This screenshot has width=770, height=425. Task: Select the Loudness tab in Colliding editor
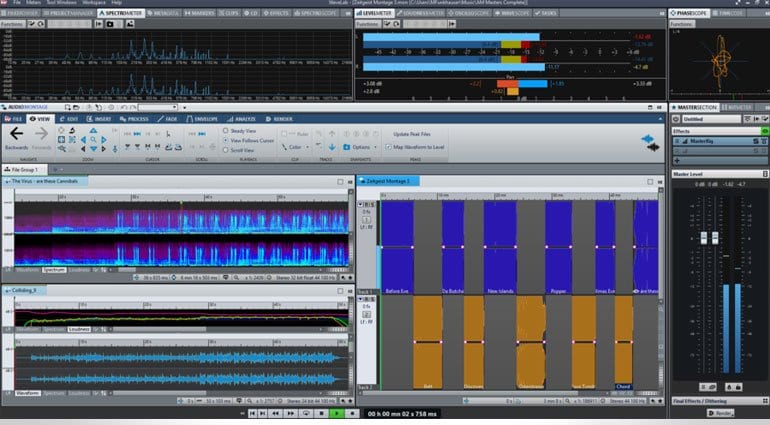(x=79, y=329)
